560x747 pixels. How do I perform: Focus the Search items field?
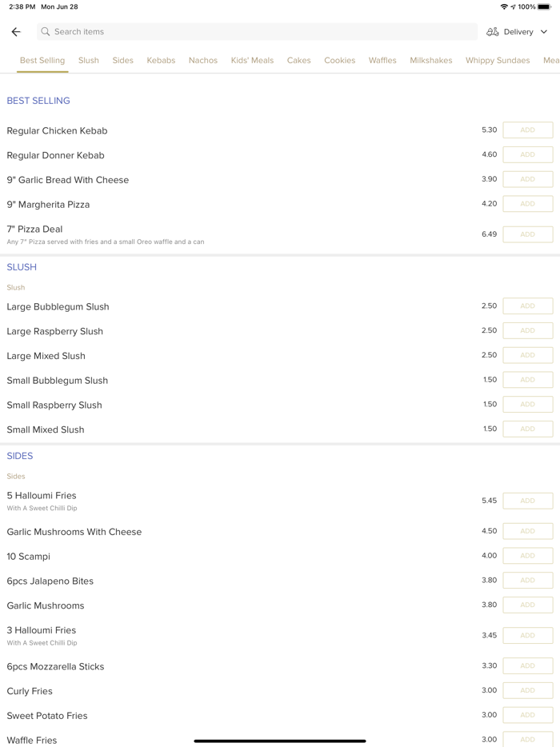pyautogui.click(x=256, y=32)
